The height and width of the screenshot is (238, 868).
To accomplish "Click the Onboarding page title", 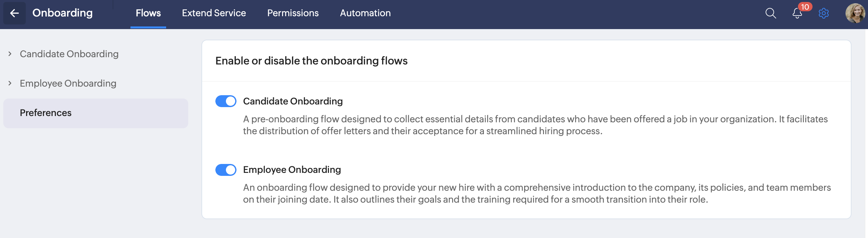I will [x=62, y=13].
